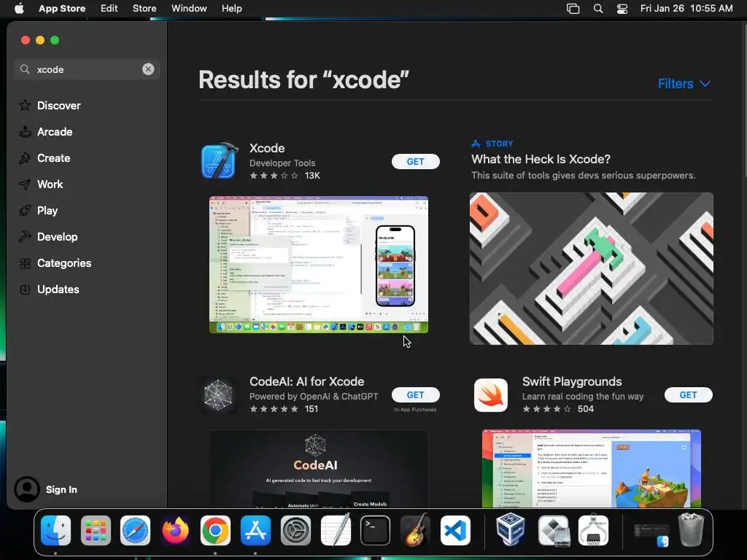Open the minimized window in the Dock
The width and height of the screenshot is (747, 560).
click(x=651, y=534)
